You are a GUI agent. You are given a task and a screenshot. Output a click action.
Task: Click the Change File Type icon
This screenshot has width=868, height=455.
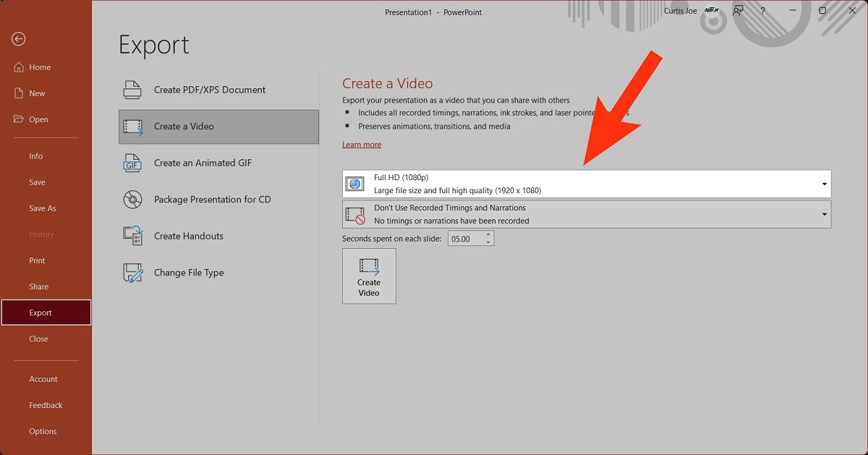pyautogui.click(x=132, y=273)
